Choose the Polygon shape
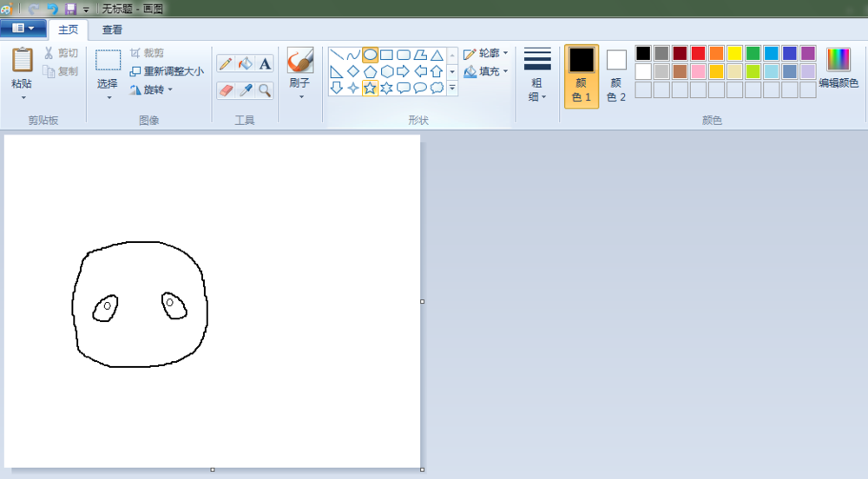Screen dimensions: 868x479 (x=420, y=55)
